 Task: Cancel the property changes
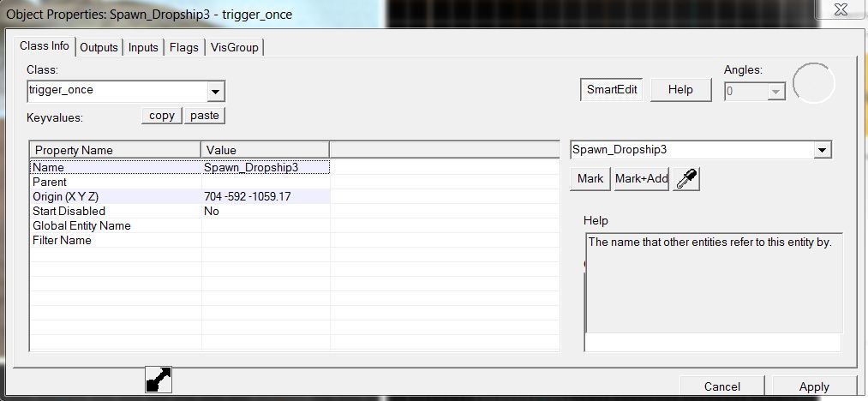click(721, 386)
